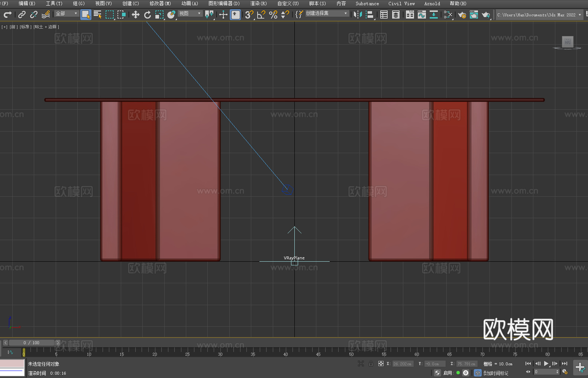Open the Rendered Frame Window
The width and height of the screenshot is (588, 378).
pyautogui.click(x=474, y=14)
